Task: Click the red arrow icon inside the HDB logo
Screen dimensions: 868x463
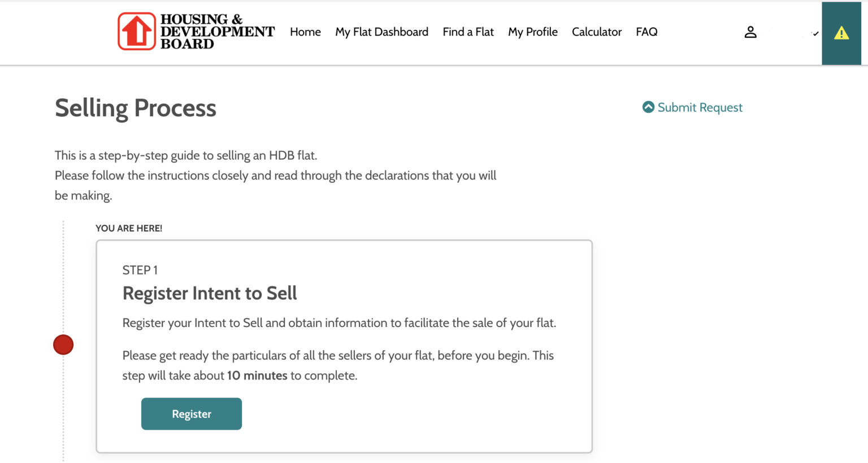Action: tap(136, 31)
